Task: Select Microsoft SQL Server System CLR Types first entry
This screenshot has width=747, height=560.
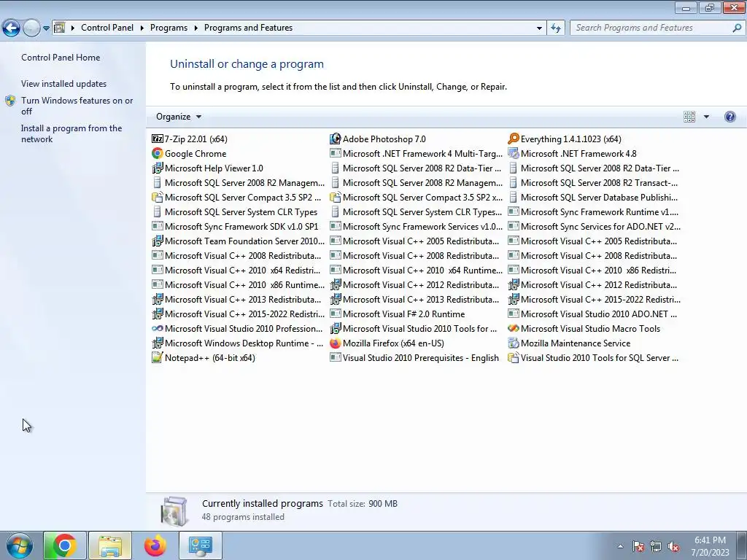Action: pyautogui.click(x=234, y=212)
